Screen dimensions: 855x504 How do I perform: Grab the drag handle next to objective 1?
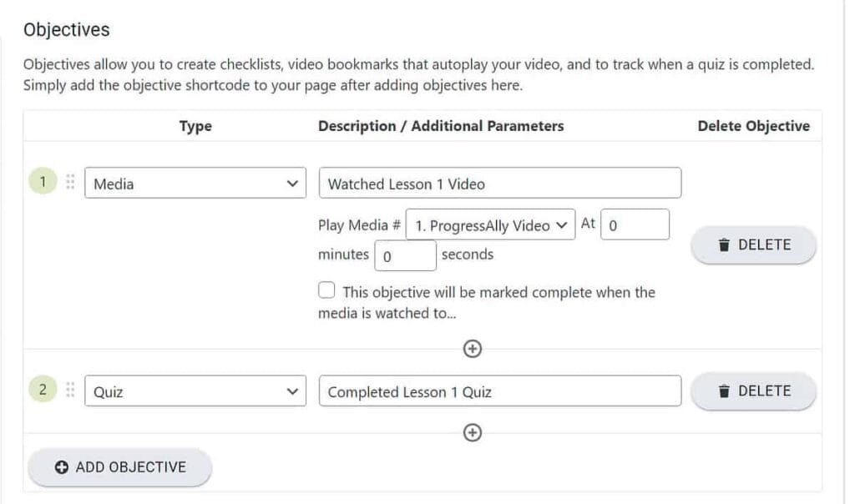(71, 183)
